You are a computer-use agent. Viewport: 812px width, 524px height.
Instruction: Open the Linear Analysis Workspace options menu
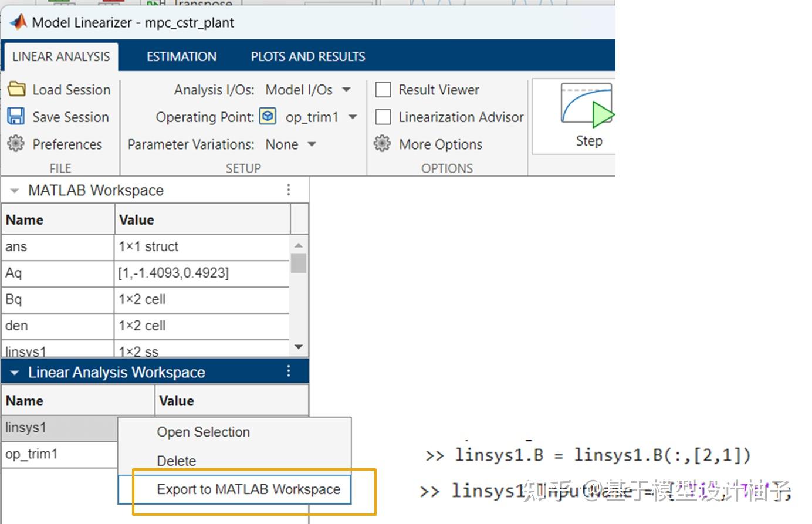[x=288, y=371]
